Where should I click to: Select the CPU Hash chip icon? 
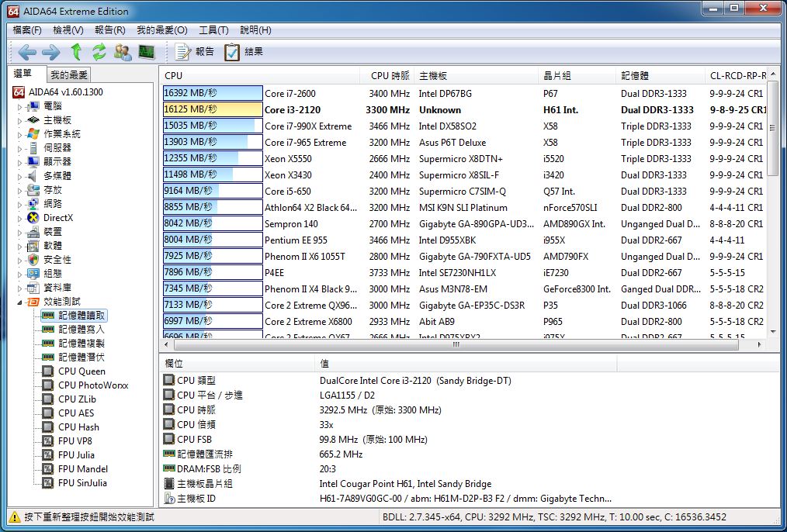pos(47,427)
